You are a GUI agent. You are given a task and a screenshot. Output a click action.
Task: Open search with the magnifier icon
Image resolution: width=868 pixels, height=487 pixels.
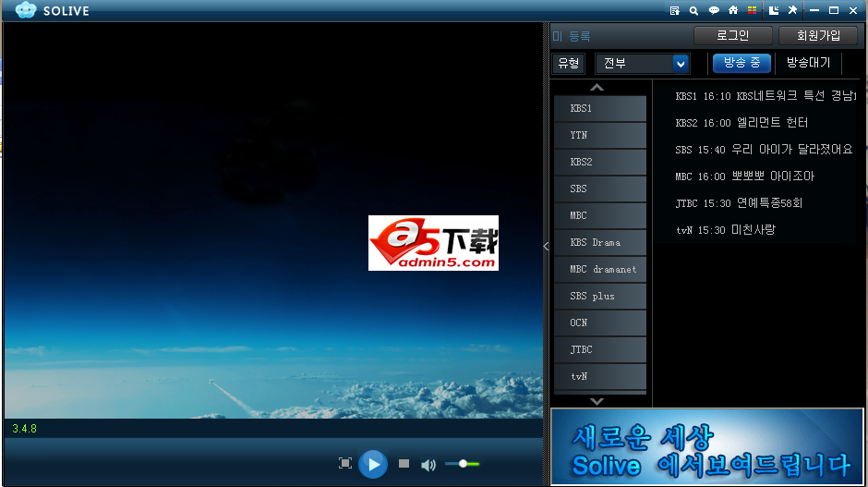tap(693, 10)
